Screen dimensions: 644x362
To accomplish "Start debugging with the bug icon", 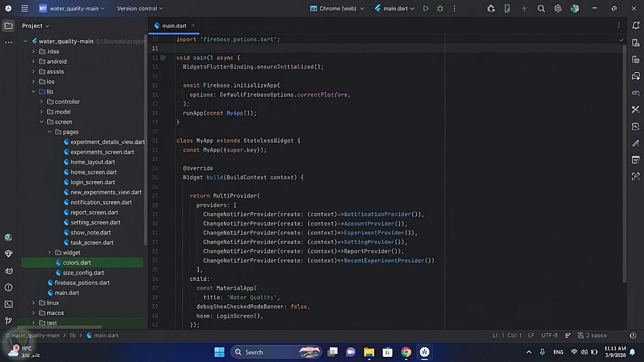I will pyautogui.click(x=440, y=8).
